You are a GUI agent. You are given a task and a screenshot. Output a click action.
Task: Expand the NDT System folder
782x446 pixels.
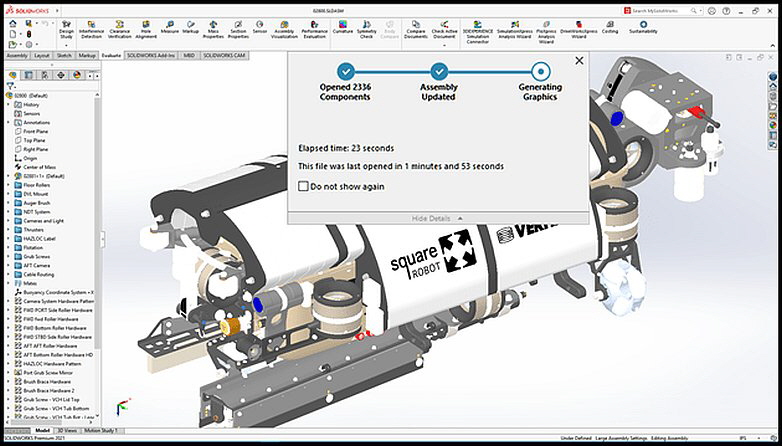pyautogui.click(x=8, y=212)
